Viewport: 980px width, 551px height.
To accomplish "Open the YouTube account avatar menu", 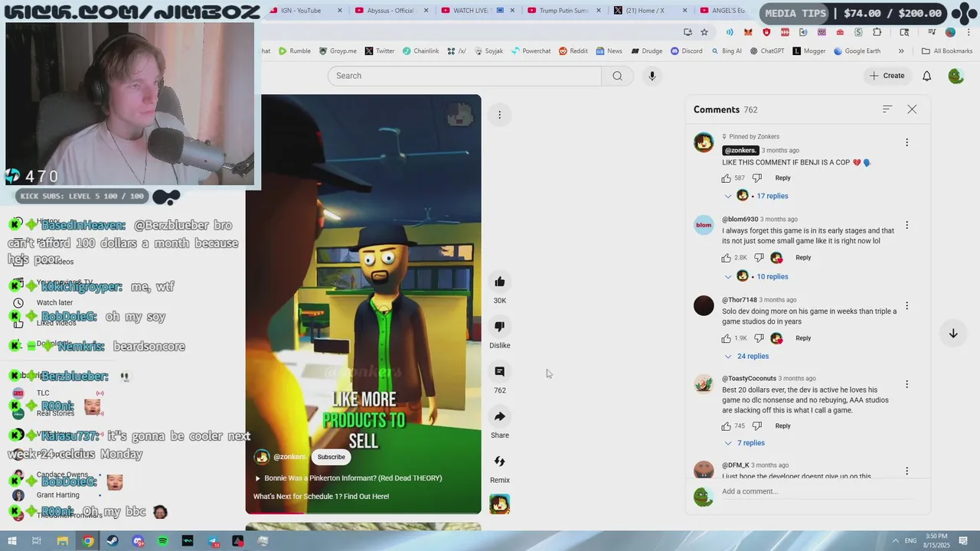I will coord(955,76).
